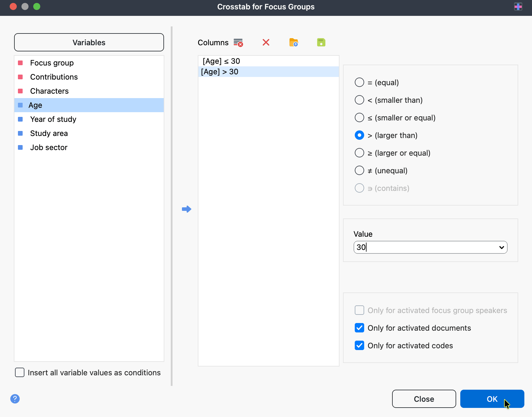Select Study area variable
532x417 pixels.
tap(89, 133)
